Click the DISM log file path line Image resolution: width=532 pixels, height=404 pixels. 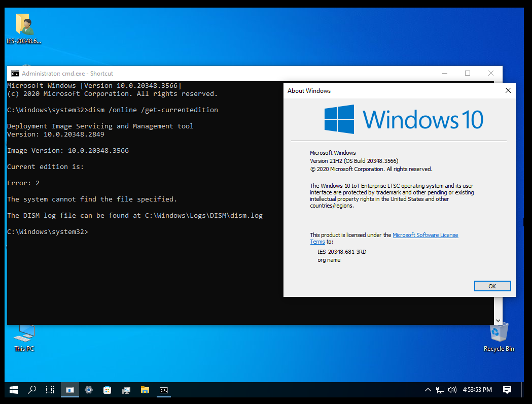pos(135,216)
